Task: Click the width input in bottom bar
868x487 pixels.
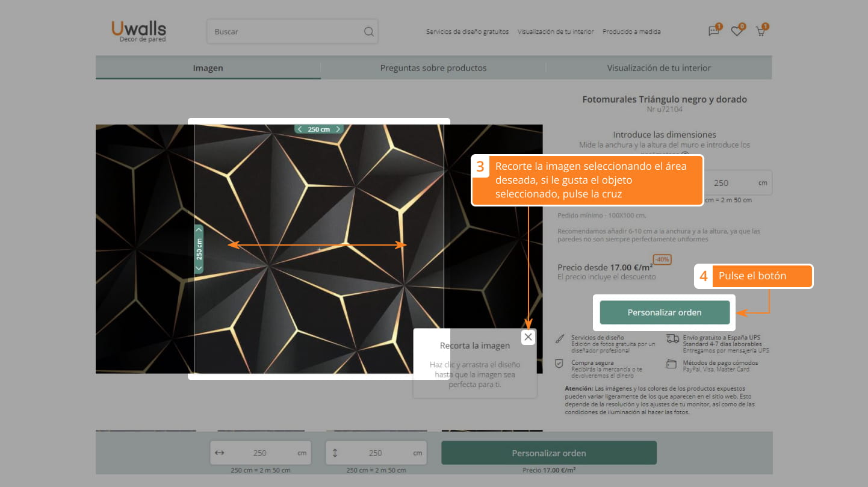Action: click(260, 453)
